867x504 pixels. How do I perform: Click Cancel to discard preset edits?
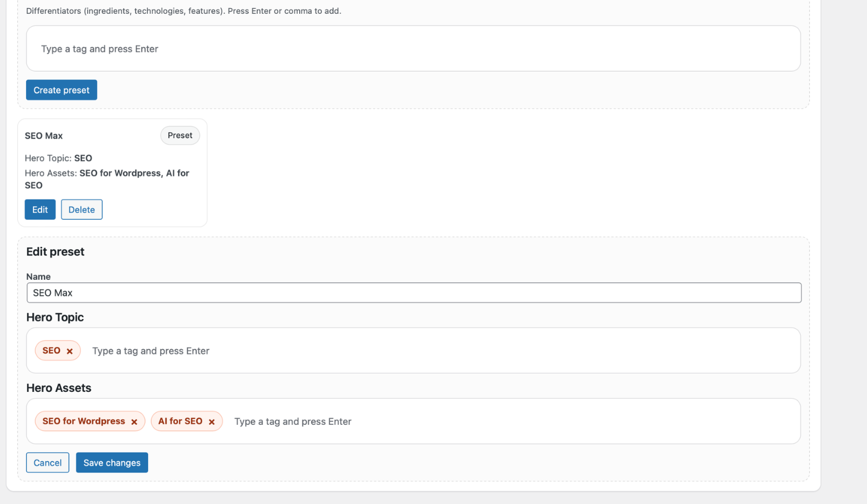point(47,462)
